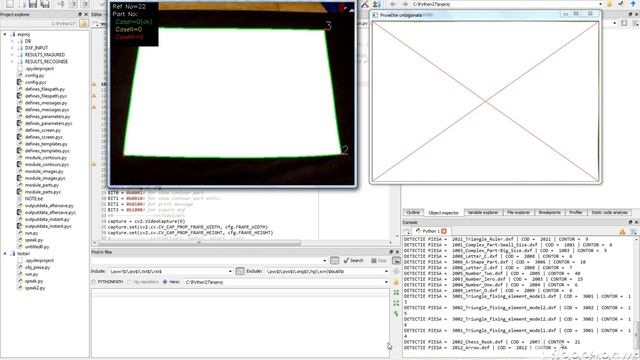Image resolution: width=640 pixels, height=360 pixels.
Task: Switch to the Profiler tab
Action: coord(576,213)
